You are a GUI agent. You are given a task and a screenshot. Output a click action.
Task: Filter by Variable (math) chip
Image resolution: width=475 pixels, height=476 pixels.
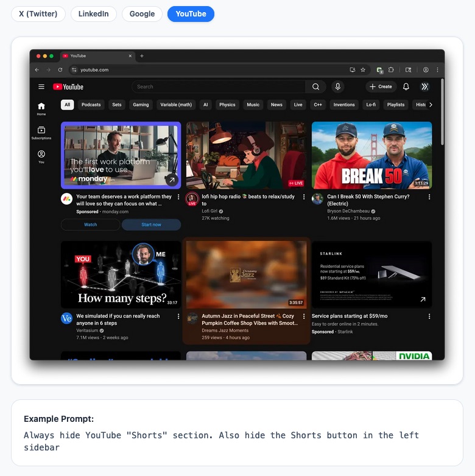176,105
